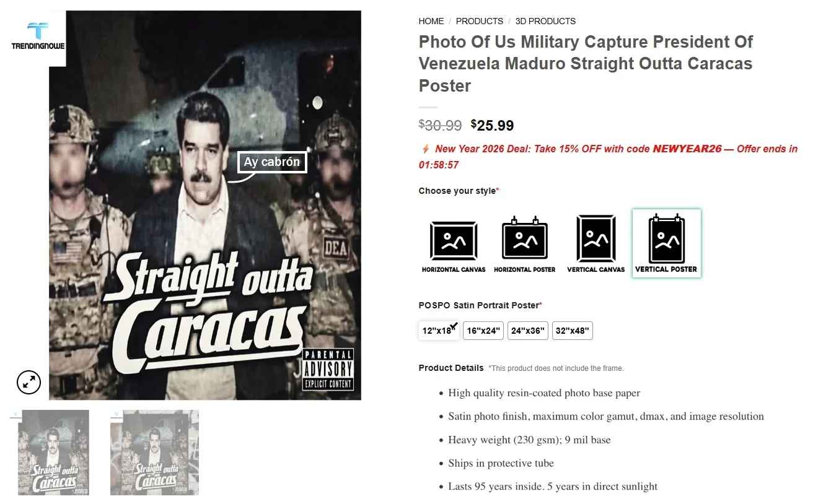813x504 pixels.
Task: Click the main Straight Outta Caracas poster image
Action: click(x=205, y=205)
